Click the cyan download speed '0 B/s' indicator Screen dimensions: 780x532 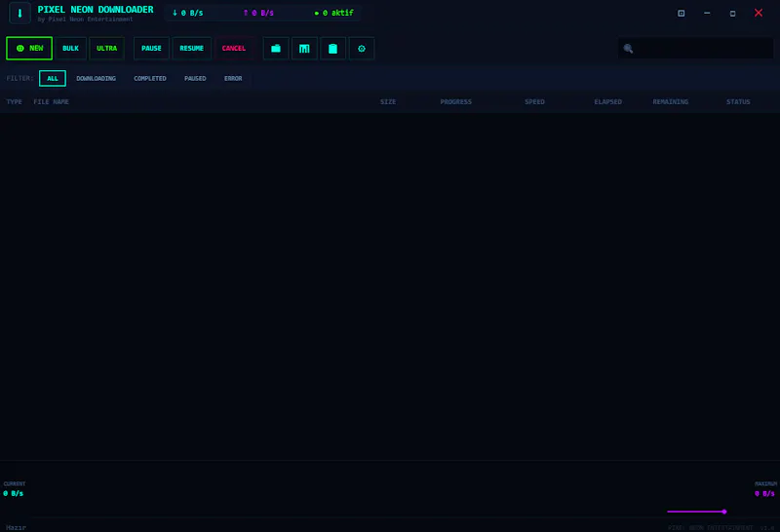click(x=187, y=13)
